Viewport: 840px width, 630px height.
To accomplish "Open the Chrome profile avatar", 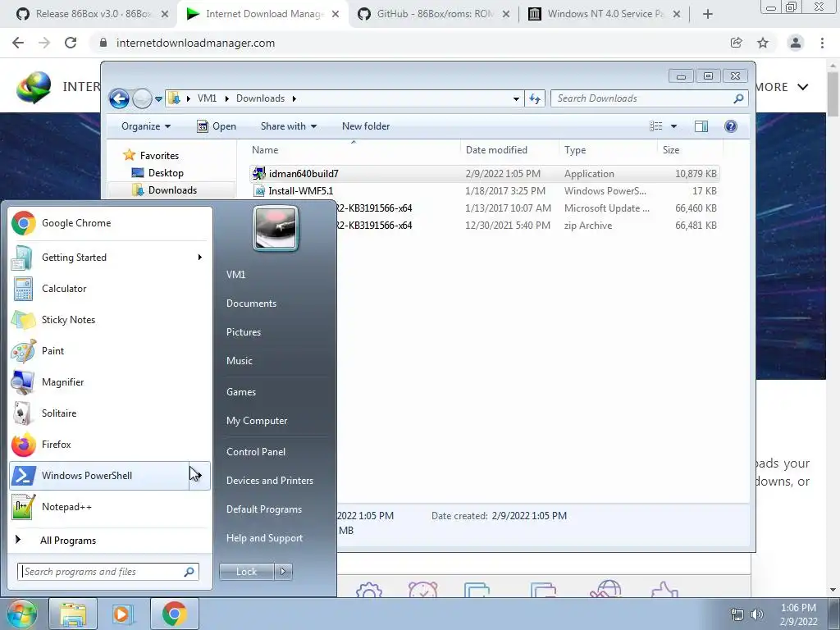I will [x=796, y=43].
